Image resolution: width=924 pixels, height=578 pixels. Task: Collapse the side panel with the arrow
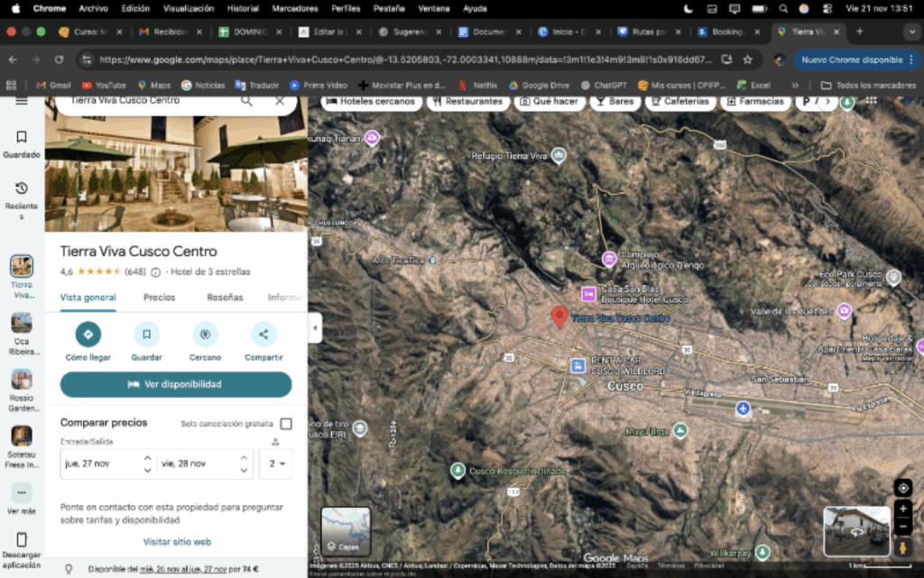tap(315, 327)
